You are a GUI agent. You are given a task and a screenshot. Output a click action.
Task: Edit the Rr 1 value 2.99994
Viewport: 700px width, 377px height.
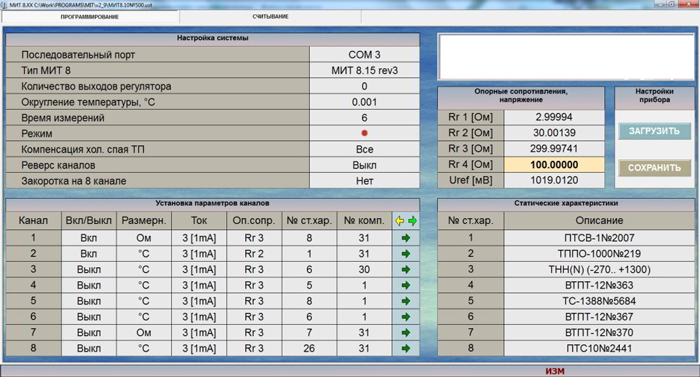click(x=554, y=117)
